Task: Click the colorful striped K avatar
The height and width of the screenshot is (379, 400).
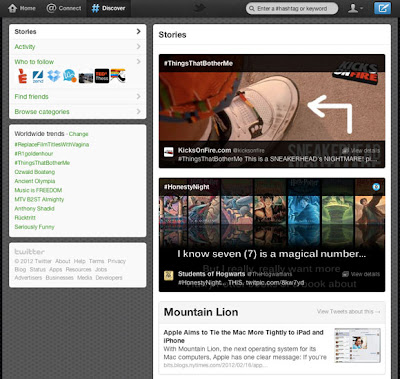Action: pos(118,76)
